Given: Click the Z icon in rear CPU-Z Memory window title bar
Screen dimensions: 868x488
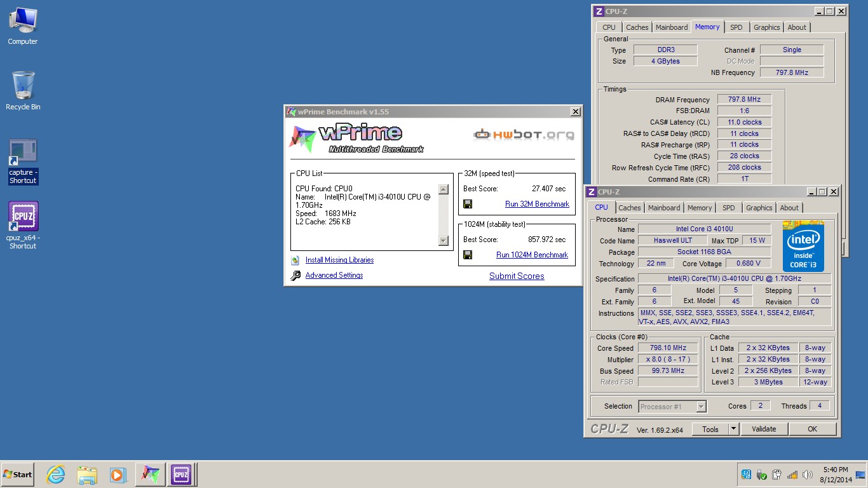Looking at the screenshot, I should coord(599,11).
